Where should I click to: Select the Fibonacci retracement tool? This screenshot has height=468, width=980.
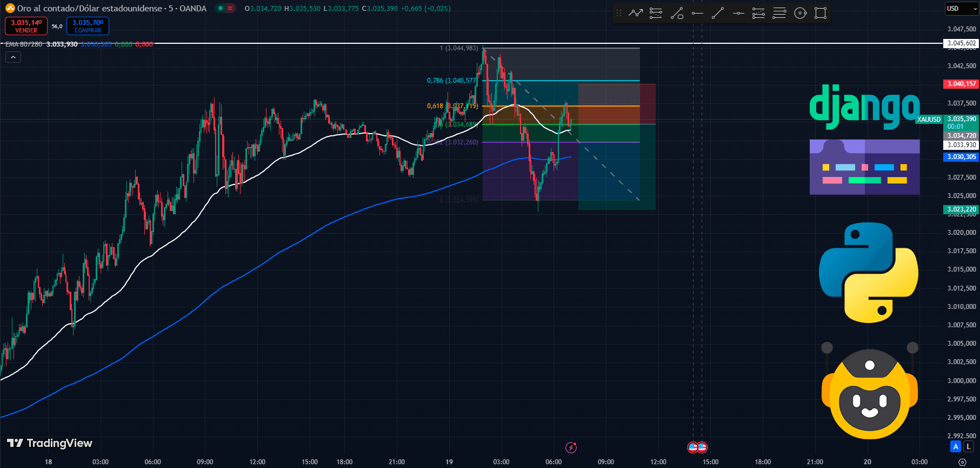(x=656, y=13)
